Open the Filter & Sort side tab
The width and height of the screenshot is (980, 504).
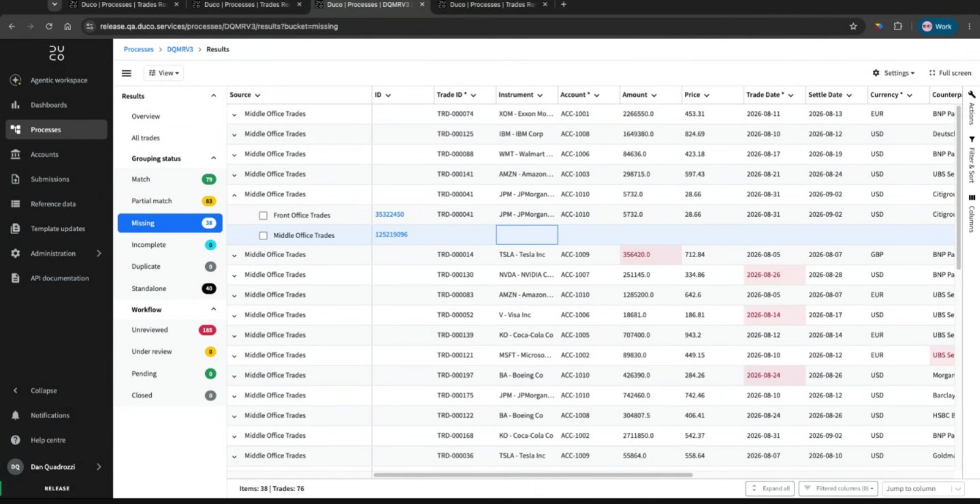point(971,160)
